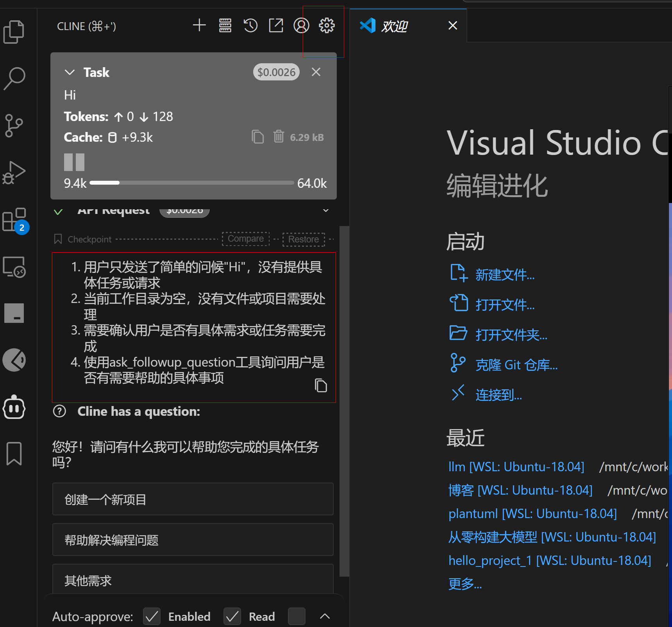Open the Cline robot icon in activity bar
The height and width of the screenshot is (627, 672).
coord(14,407)
